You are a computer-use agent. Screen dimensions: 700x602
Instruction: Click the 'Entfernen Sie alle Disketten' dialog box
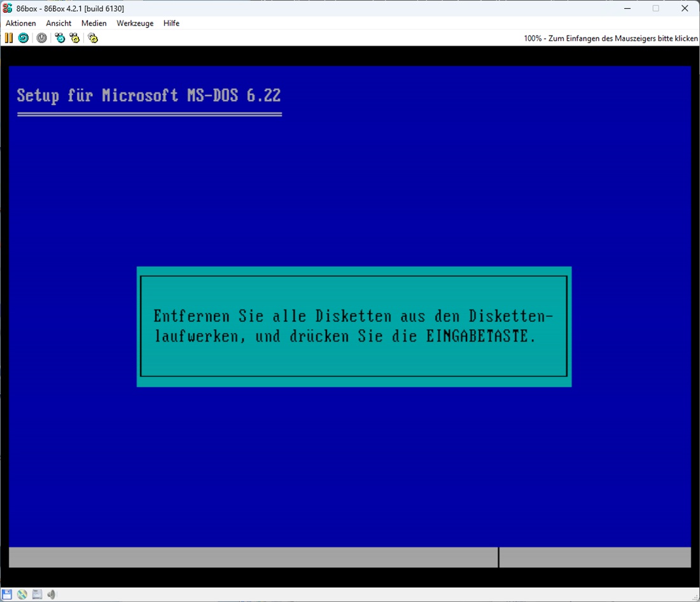coord(354,326)
